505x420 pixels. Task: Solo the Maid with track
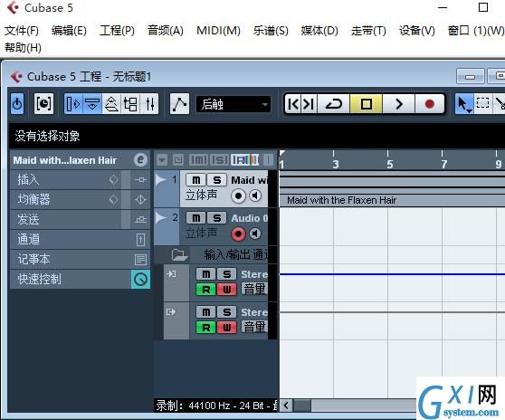click(x=216, y=180)
